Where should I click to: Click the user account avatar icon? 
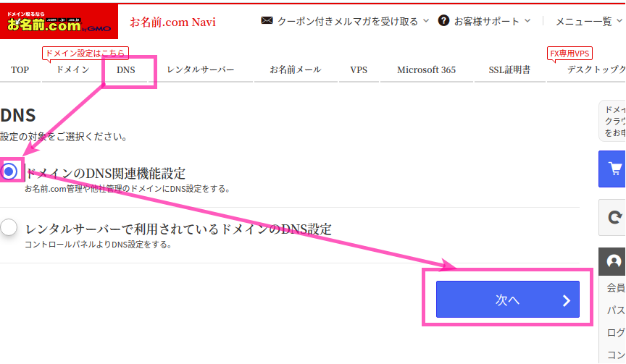click(x=614, y=261)
